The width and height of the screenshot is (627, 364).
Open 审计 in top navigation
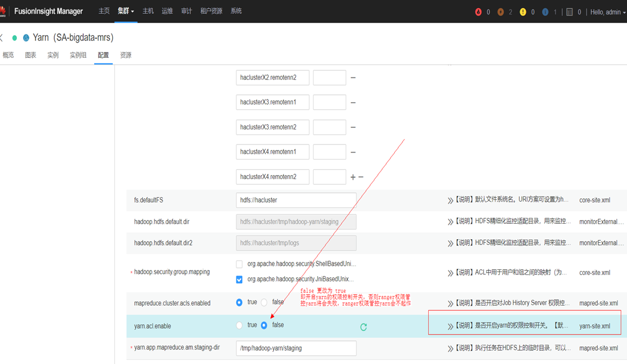(186, 11)
